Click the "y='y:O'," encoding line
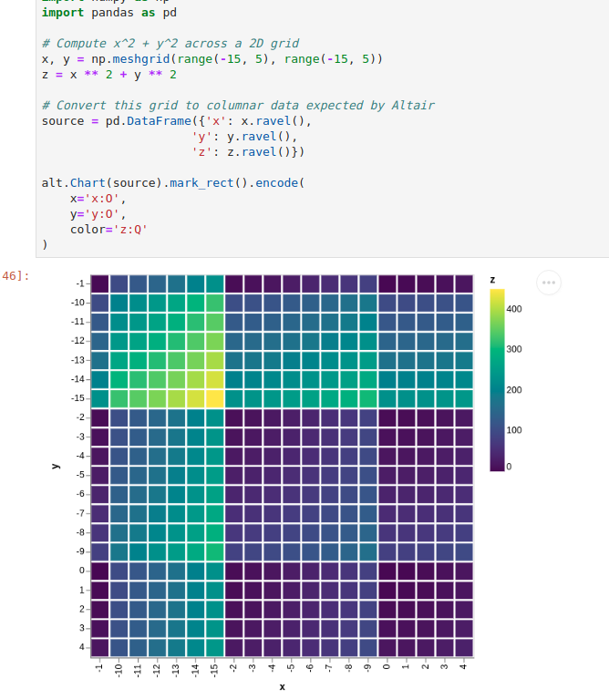This screenshot has width=609, height=700. click(x=98, y=214)
